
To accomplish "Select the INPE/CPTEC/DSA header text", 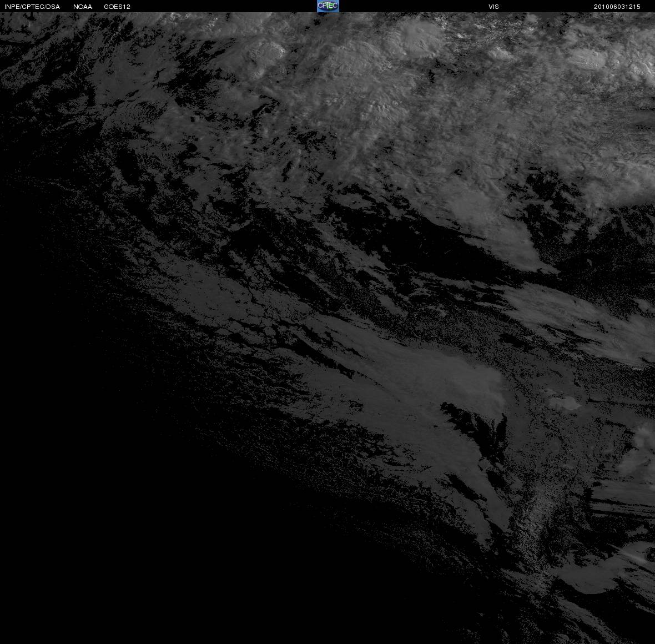I will pos(32,7).
